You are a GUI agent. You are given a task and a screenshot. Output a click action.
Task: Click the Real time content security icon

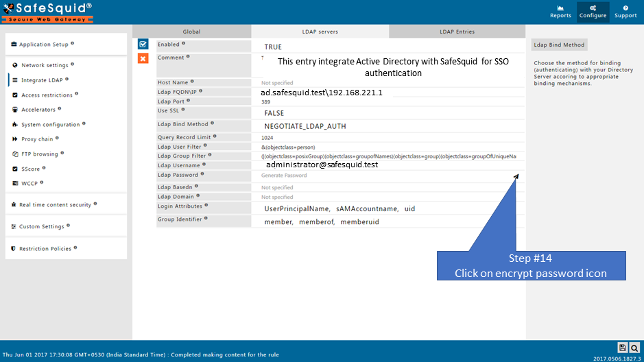14,204
